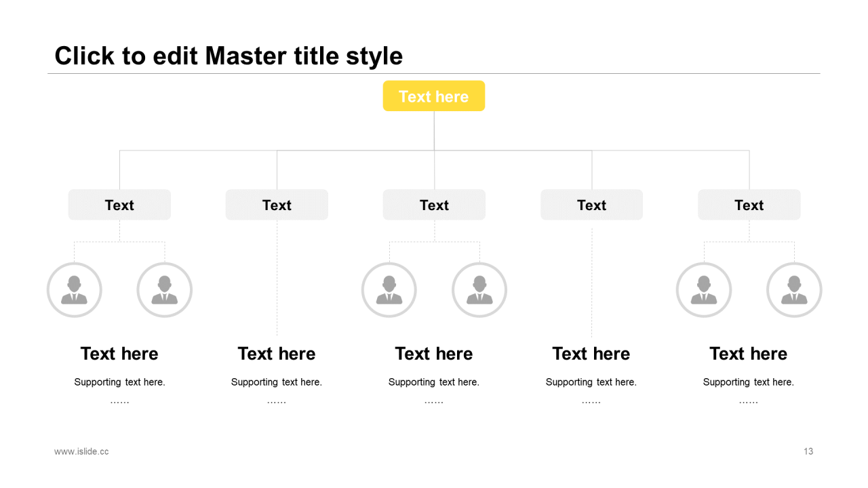Viewport: 868px width, 488px height.
Task: Click the rightmost person icon
Action: tap(794, 290)
